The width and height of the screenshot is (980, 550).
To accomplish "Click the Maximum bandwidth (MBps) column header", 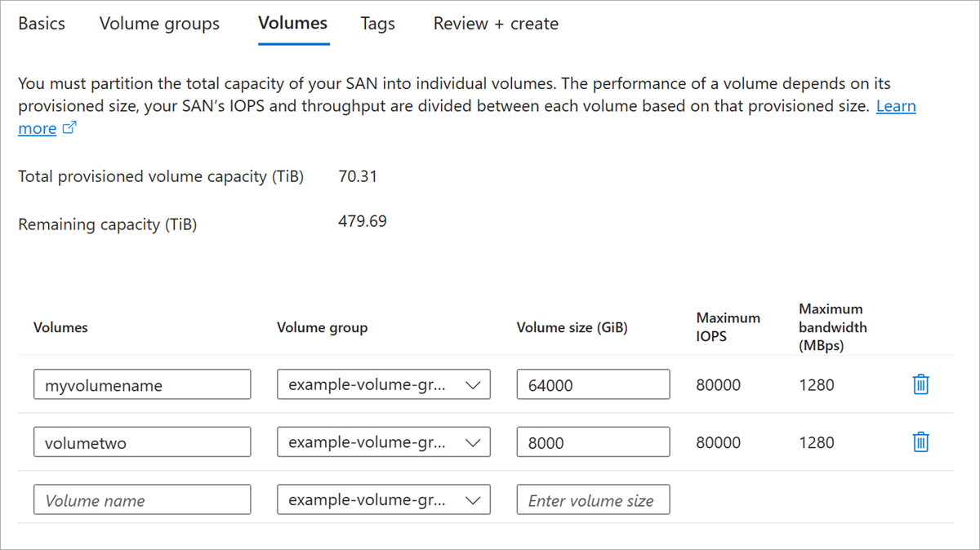I will (833, 326).
